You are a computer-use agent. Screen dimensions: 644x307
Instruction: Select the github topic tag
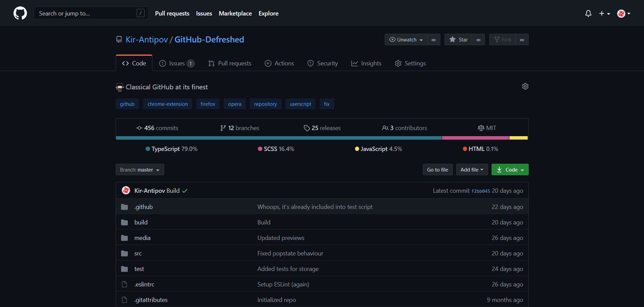pyautogui.click(x=127, y=104)
